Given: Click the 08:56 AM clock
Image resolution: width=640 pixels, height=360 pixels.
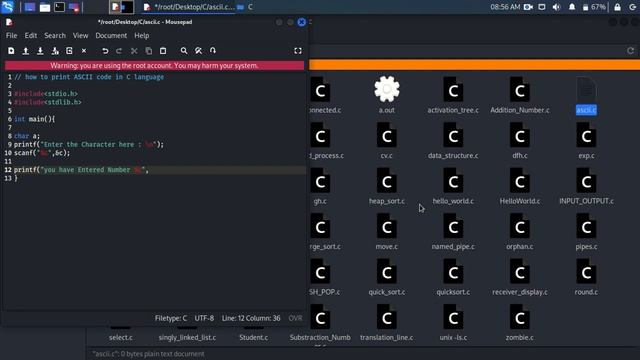Looking at the screenshot, I should (x=505, y=7).
